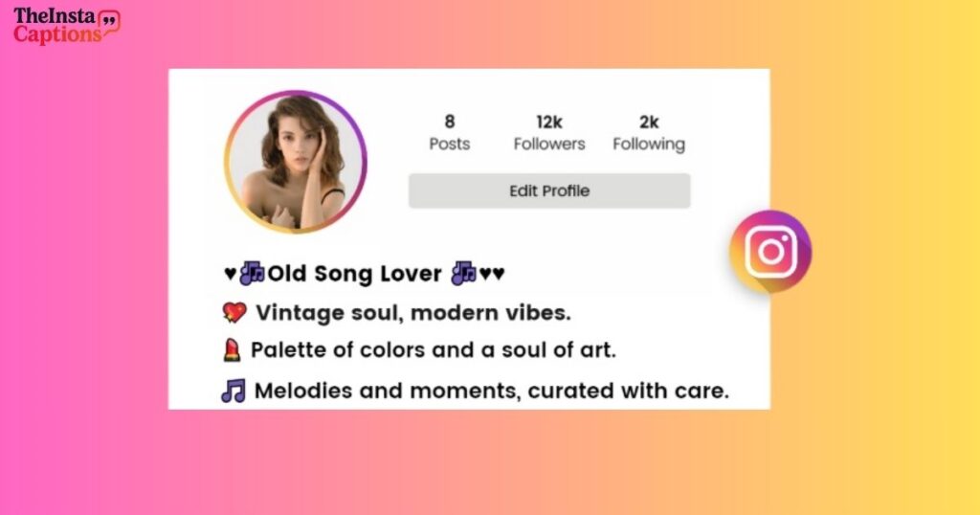Viewport: 980px width, 515px height.
Task: Click the TheInsta Captions logo
Action: (x=66, y=26)
